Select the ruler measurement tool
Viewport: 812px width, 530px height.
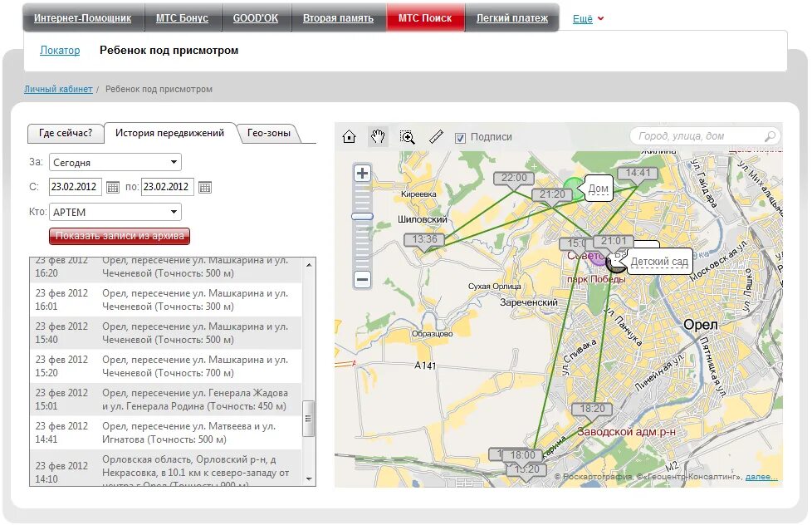[x=437, y=137]
